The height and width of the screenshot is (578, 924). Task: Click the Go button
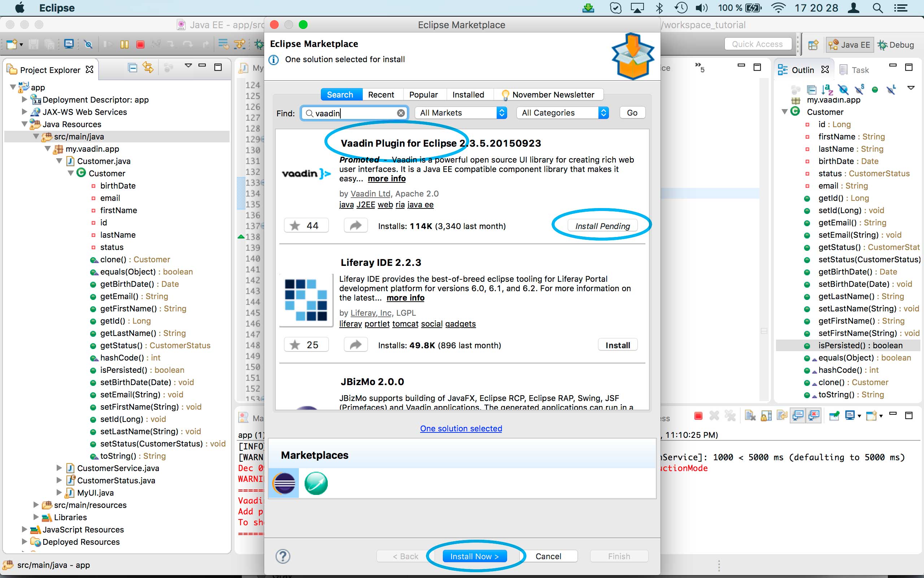pyautogui.click(x=632, y=113)
